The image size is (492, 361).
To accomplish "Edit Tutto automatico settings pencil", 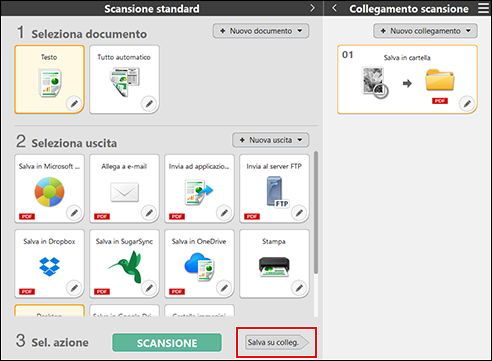I will click(149, 104).
